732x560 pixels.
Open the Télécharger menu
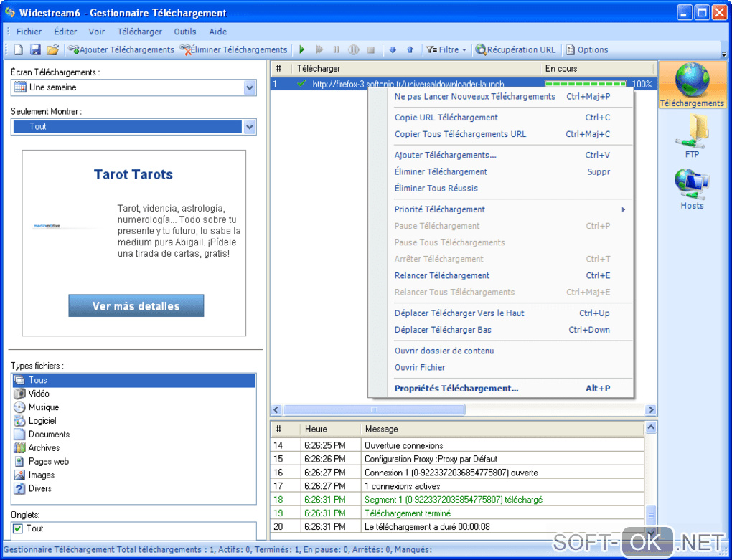[140, 32]
